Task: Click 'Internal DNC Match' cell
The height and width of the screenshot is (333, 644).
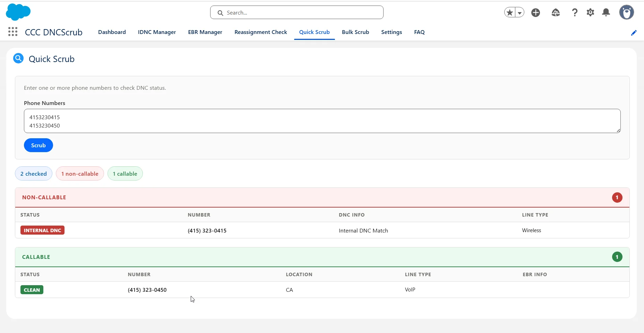Action: tap(363, 231)
